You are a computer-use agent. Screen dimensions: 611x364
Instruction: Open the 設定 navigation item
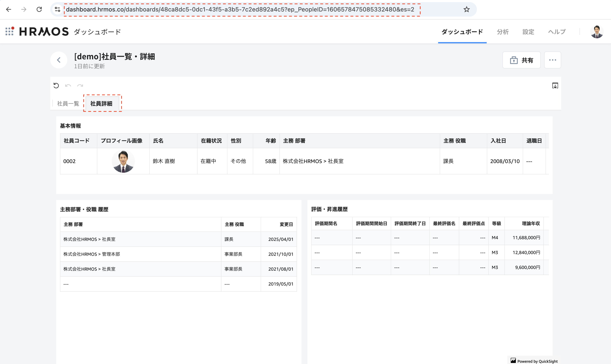[528, 32]
